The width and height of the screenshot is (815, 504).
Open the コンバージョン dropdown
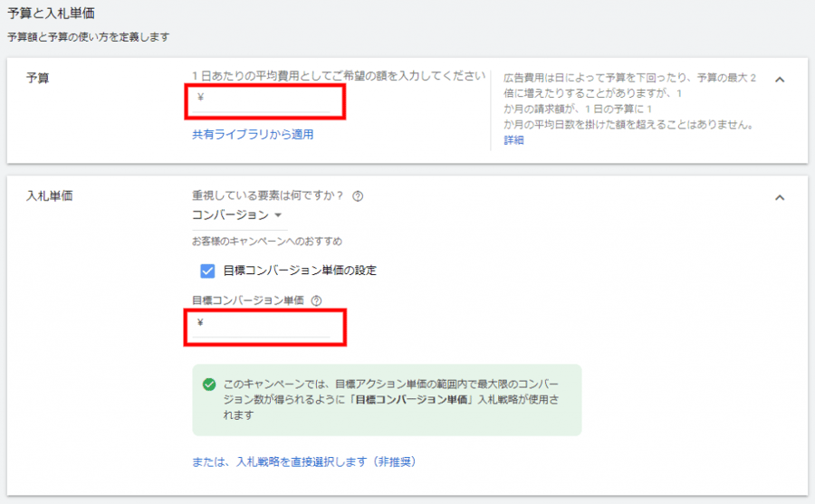coord(239,215)
